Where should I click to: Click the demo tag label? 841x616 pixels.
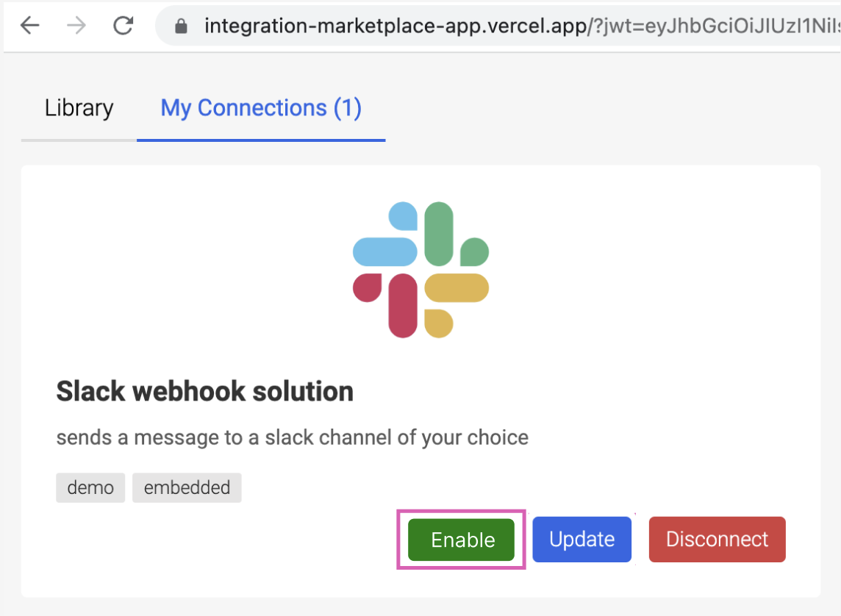[90, 487]
